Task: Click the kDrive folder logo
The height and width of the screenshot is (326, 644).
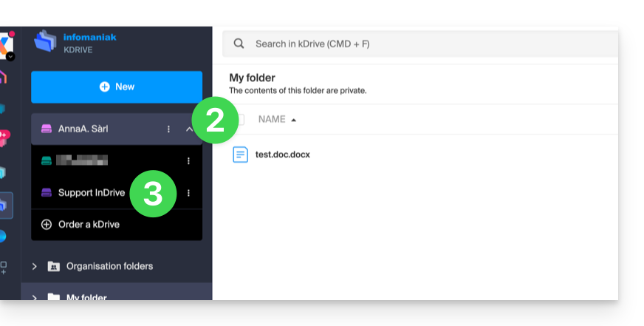Action: pyautogui.click(x=46, y=42)
